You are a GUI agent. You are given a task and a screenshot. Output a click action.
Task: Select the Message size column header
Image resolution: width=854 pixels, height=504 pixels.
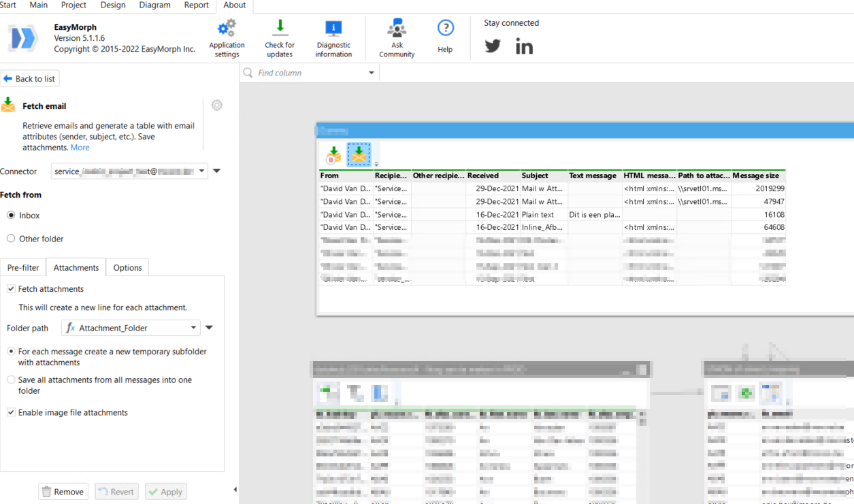coord(758,175)
